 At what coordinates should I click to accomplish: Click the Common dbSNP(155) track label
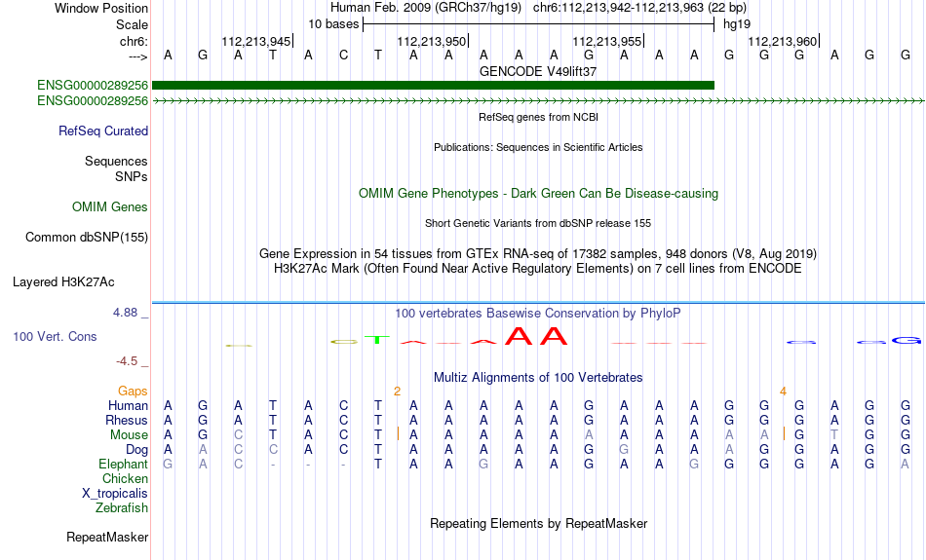(x=87, y=238)
